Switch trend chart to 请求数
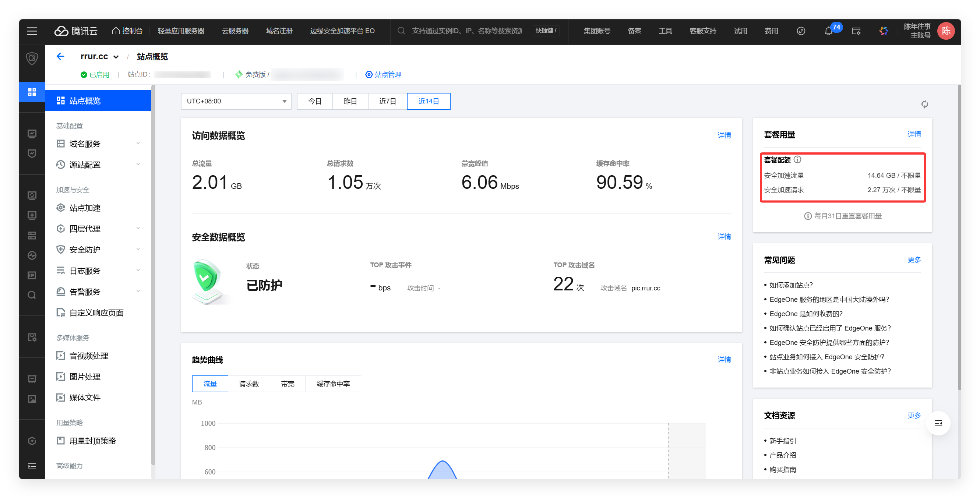Image resolution: width=980 pixels, height=498 pixels. [249, 384]
